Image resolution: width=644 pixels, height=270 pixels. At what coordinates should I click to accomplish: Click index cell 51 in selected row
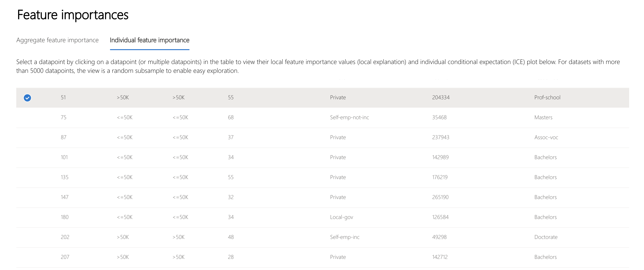pyautogui.click(x=63, y=97)
